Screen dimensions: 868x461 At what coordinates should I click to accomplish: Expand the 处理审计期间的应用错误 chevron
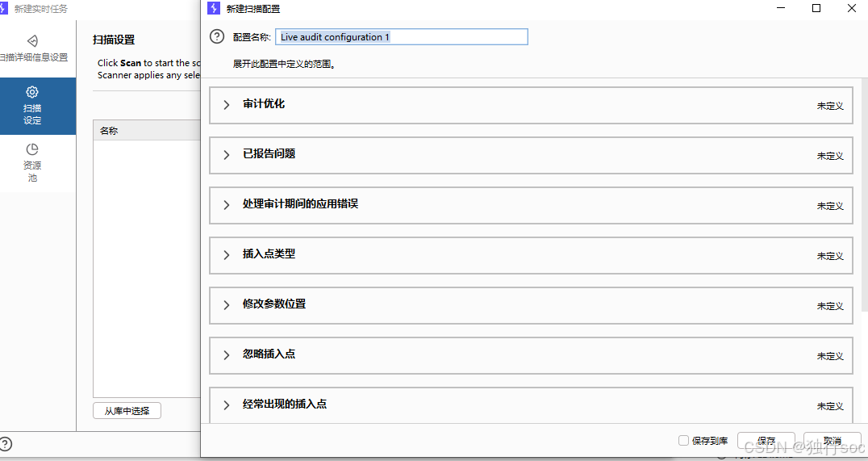pos(227,205)
